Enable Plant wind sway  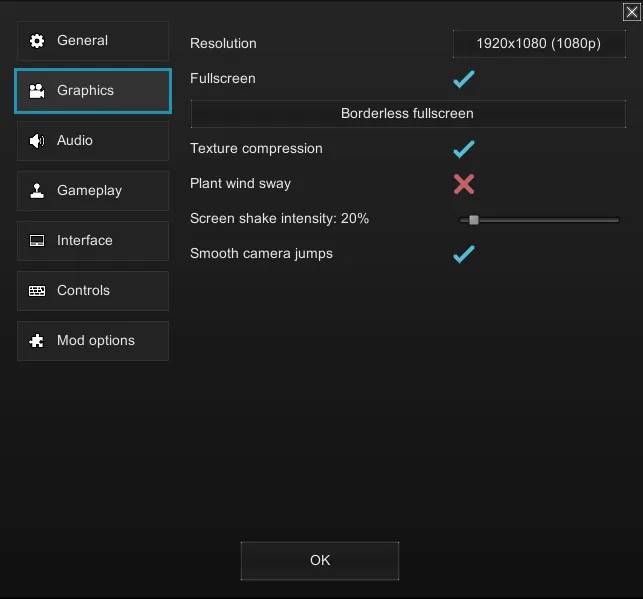point(463,184)
